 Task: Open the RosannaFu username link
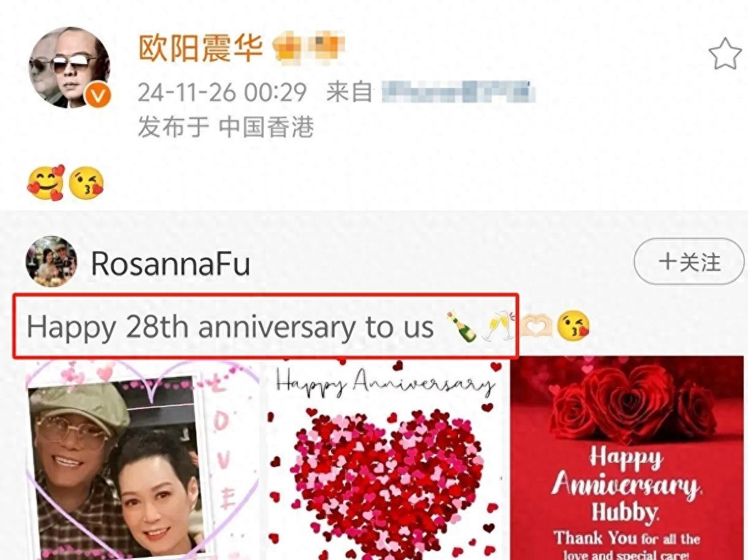coord(171,263)
